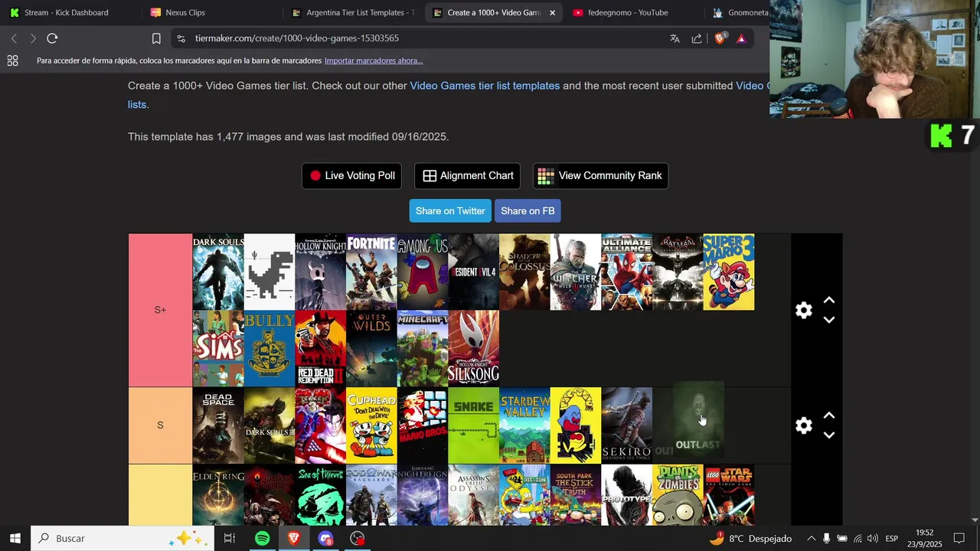
Task: Select the Ultimate Alliance thumbnail
Action: click(x=626, y=272)
